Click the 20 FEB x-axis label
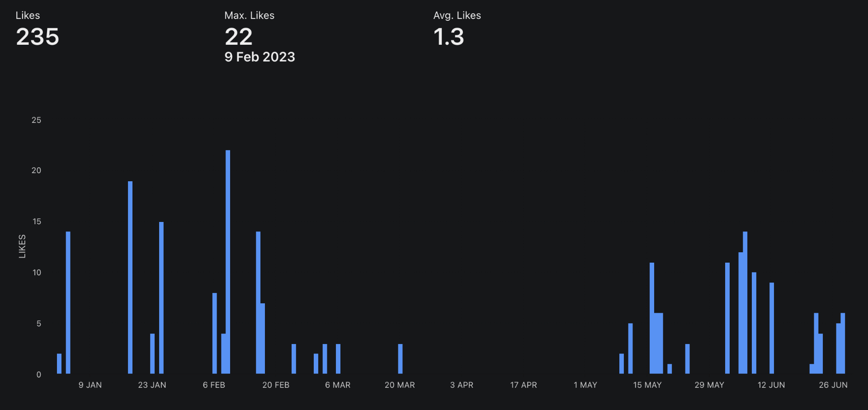This screenshot has height=410, width=868. tap(276, 385)
